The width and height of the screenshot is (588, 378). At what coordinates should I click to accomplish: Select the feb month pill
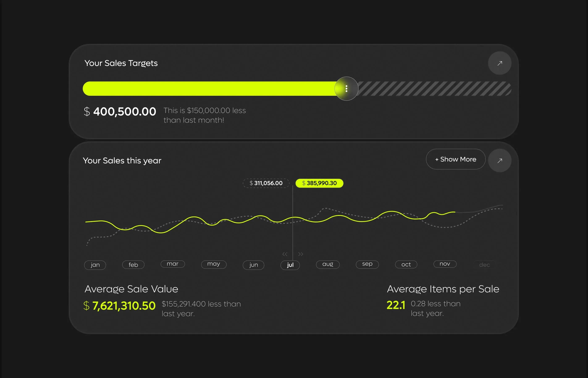133,265
